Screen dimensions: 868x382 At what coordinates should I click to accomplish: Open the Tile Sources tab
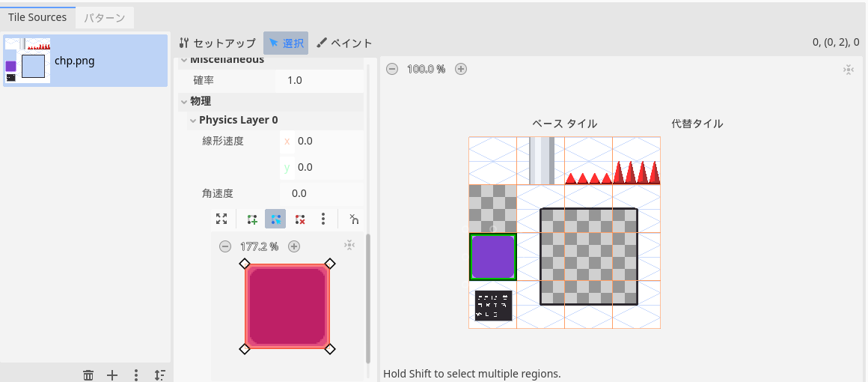[37, 17]
